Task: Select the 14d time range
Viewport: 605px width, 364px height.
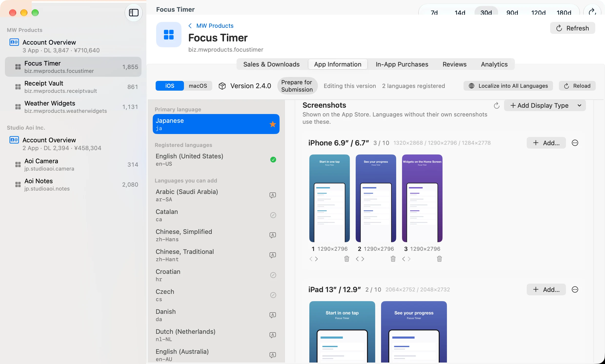Action: [460, 12]
